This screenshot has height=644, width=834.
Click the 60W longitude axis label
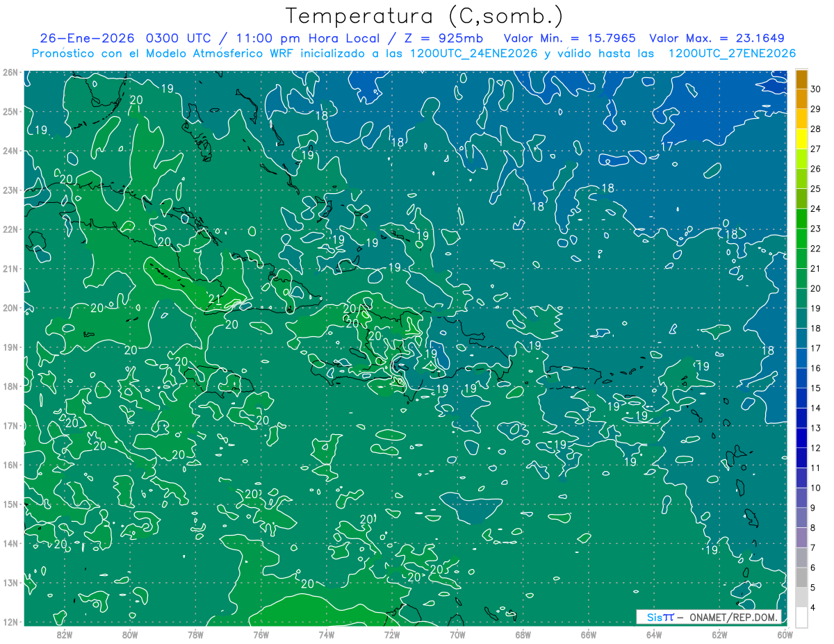coord(785,634)
